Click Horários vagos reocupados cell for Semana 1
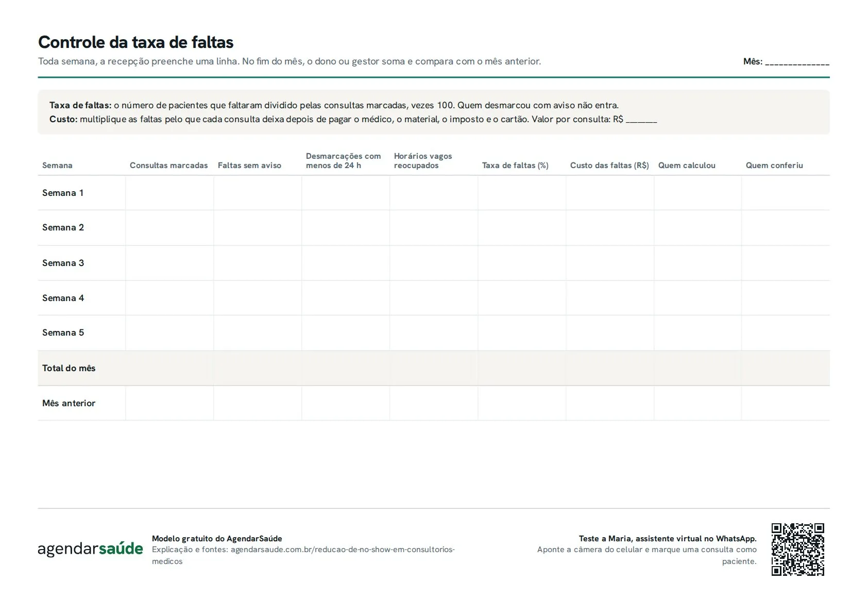Image resolution: width=868 pixels, height=614 pixels. [x=434, y=193]
